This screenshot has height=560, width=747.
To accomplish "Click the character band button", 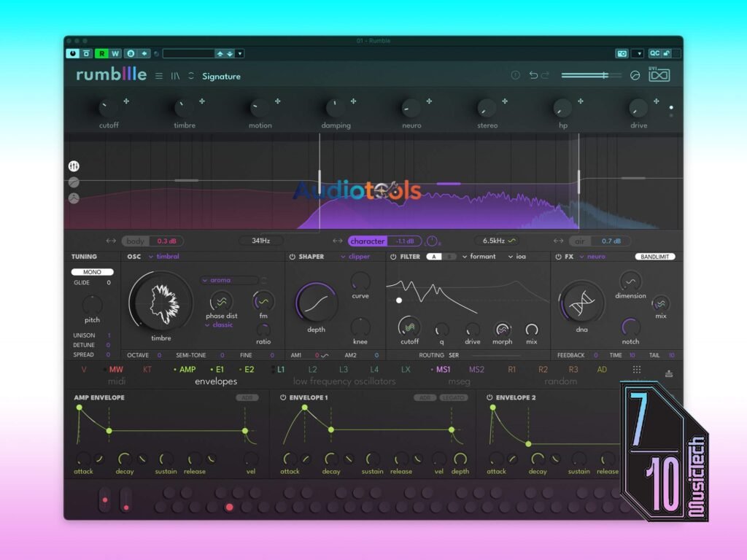I will tap(368, 241).
